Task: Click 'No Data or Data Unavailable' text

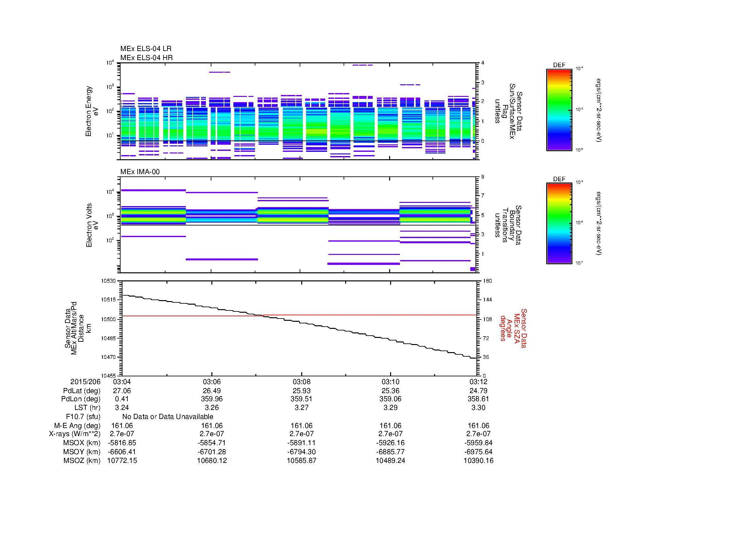Action: [168, 416]
